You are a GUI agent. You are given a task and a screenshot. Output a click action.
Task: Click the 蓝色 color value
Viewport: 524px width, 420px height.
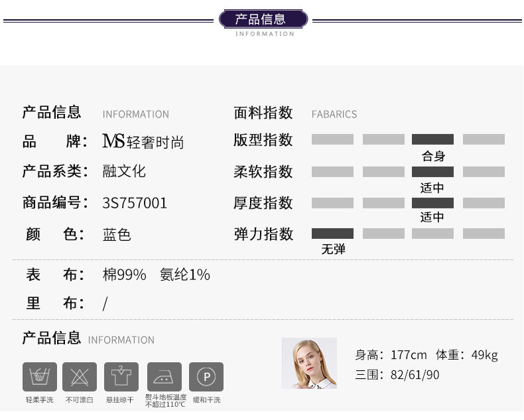click(117, 234)
